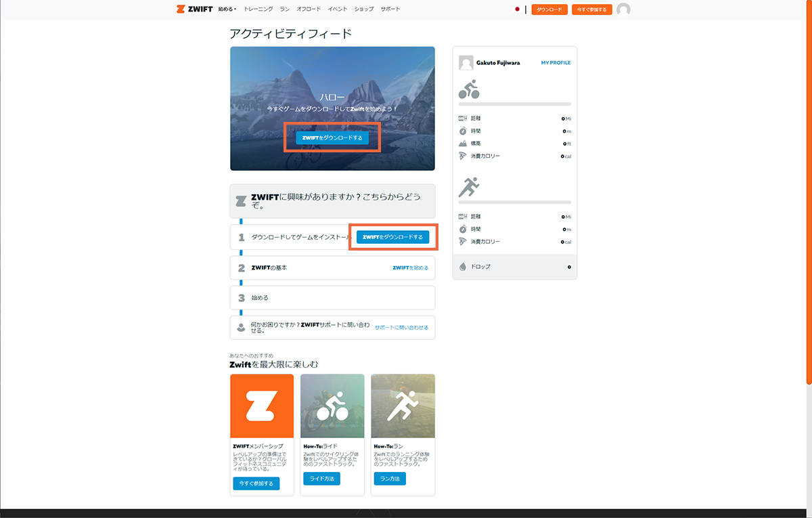Click ZWIFTをダウンロードする in step 1 row
The width and height of the screenshot is (812, 518).
(392, 237)
